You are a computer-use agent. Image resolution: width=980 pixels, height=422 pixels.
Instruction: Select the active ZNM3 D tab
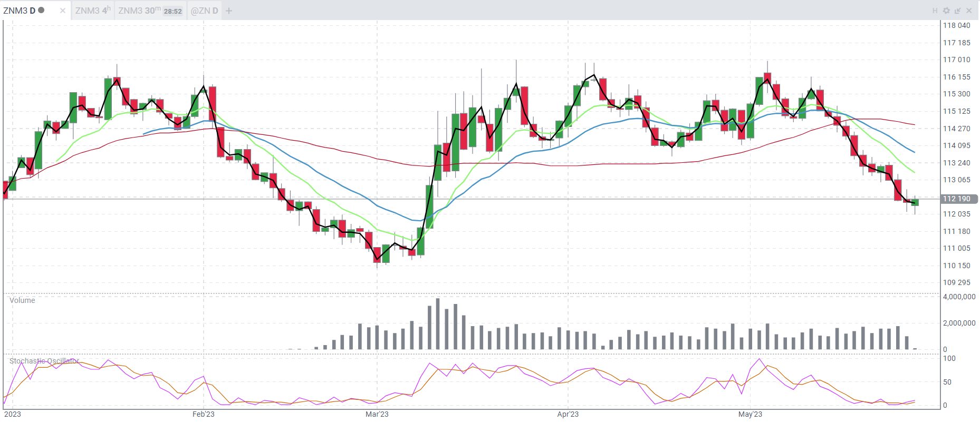[20, 11]
